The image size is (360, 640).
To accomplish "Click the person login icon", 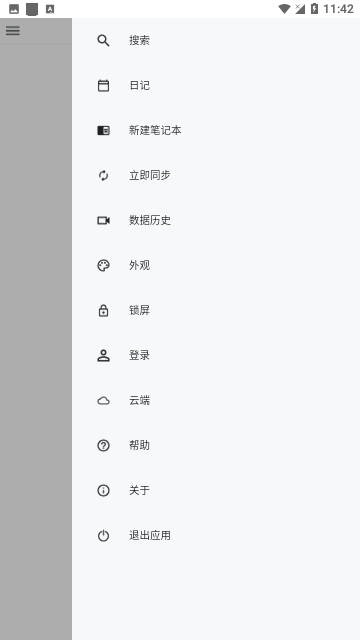I will pos(103,356).
